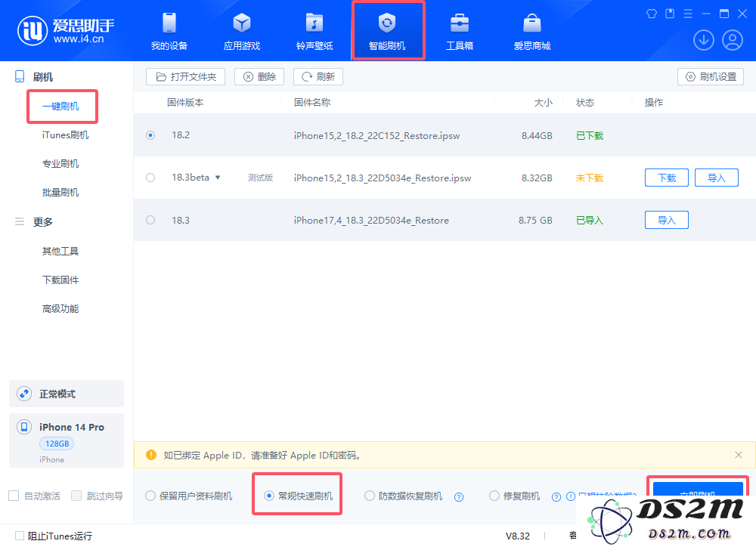The width and height of the screenshot is (756, 547).
Task: Select the 防数据恢复刷机 radio option
Action: pos(370,496)
